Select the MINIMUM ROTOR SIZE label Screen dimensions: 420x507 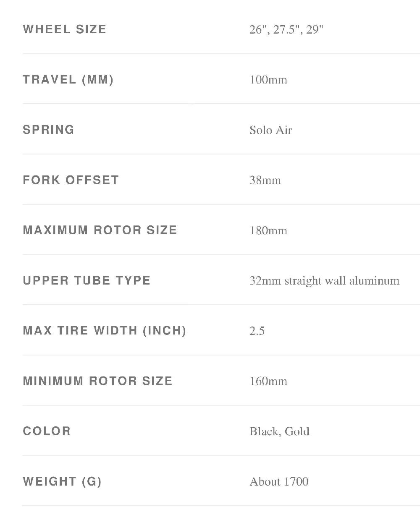[97, 381]
